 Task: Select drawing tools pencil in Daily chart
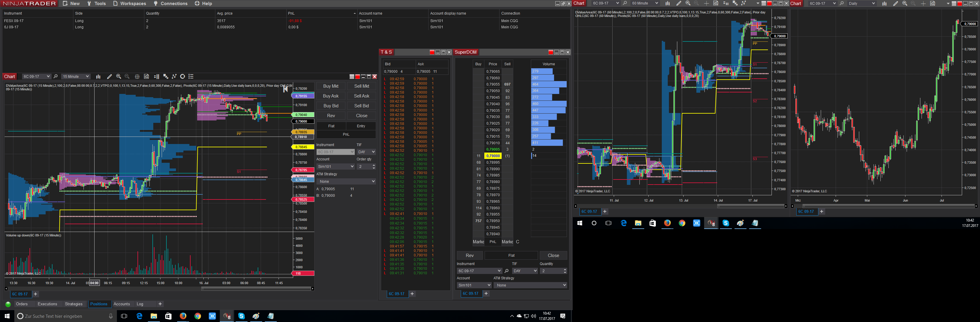896,3
